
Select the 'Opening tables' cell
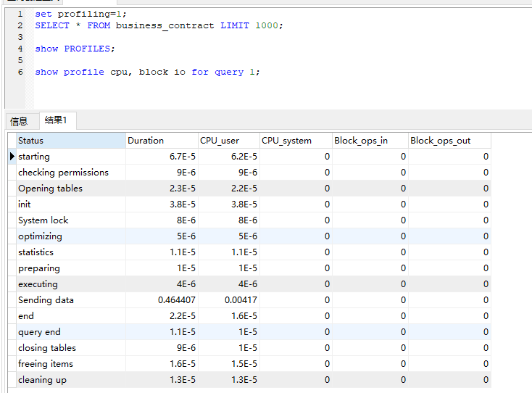pos(71,189)
